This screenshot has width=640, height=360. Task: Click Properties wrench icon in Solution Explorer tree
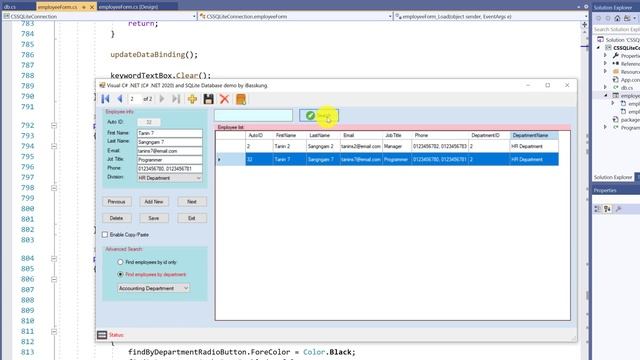point(616,56)
